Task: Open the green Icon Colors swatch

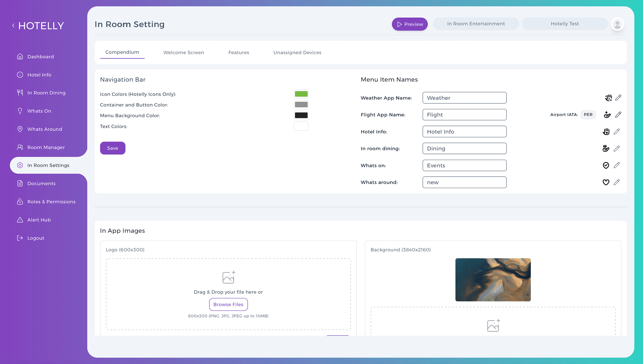Action: click(x=301, y=94)
